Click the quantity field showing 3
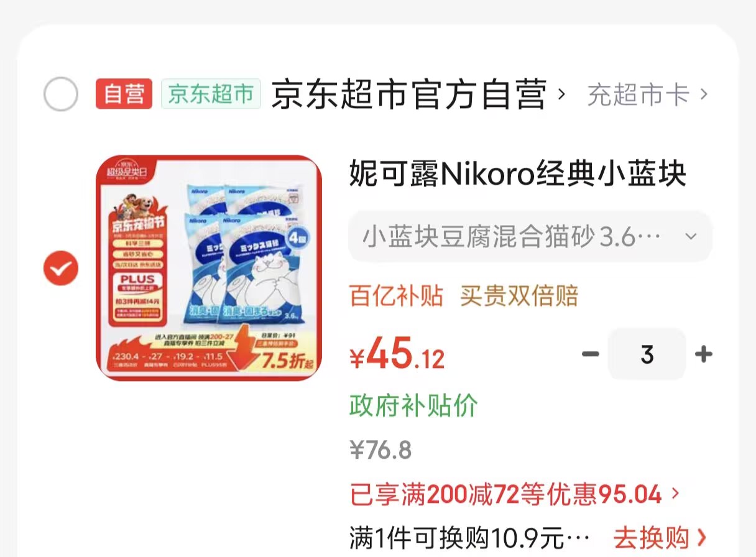This screenshot has width=756, height=557. (x=647, y=354)
